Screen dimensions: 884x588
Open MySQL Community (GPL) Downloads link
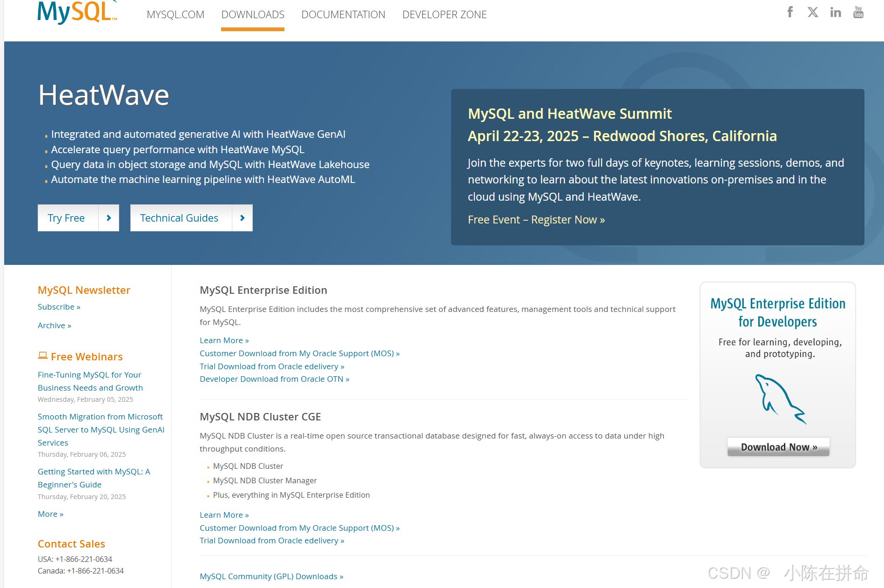pyautogui.click(x=271, y=576)
